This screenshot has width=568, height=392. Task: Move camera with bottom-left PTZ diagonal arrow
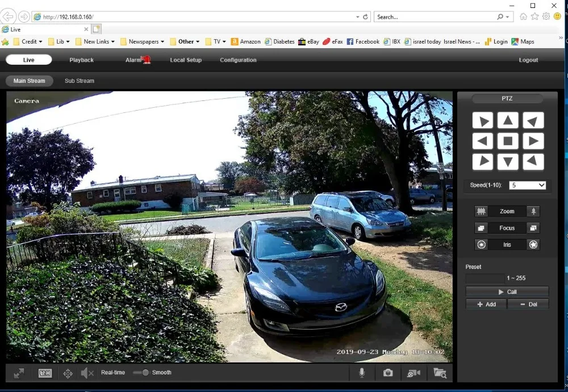(x=482, y=162)
